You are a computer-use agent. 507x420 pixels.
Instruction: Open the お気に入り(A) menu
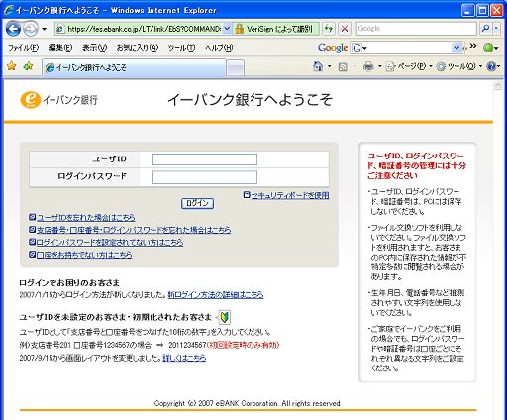[138, 48]
